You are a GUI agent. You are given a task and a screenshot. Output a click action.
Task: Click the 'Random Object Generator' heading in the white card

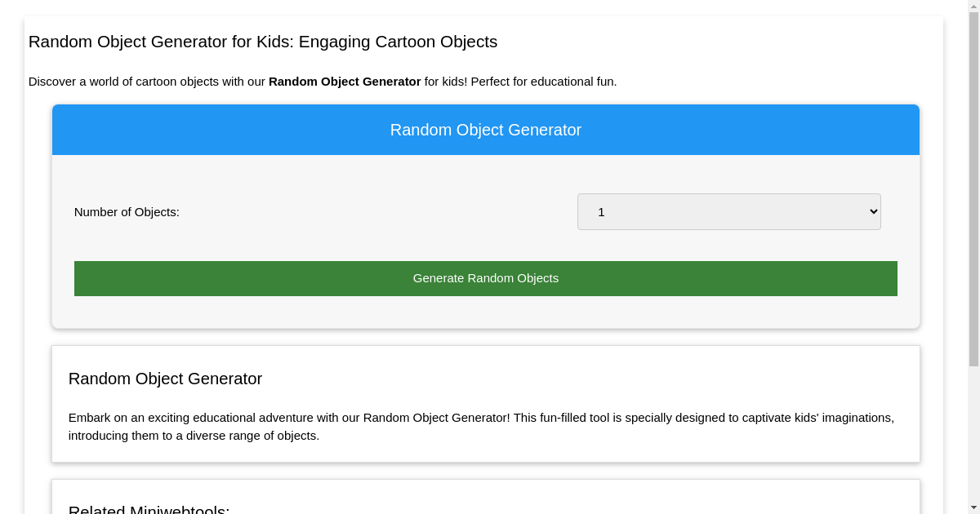pos(165,379)
